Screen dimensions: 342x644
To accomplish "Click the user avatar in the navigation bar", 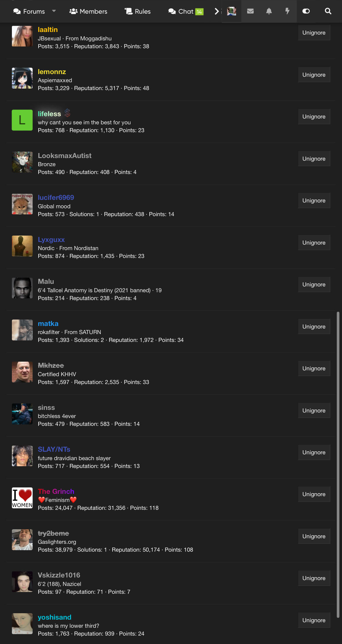I will click(231, 11).
